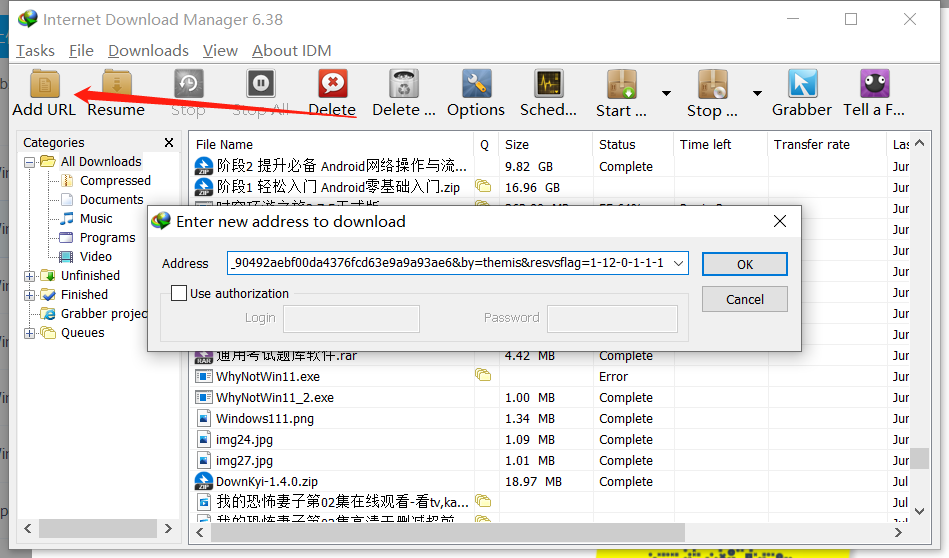The width and height of the screenshot is (949, 558).
Task: Close the Categories panel with X
Action: [x=169, y=143]
